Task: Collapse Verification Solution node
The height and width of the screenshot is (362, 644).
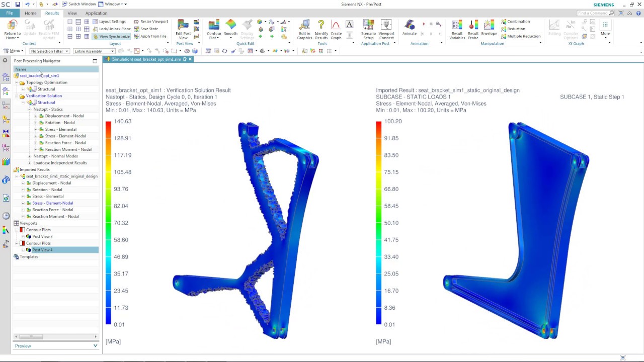Action: point(16,96)
